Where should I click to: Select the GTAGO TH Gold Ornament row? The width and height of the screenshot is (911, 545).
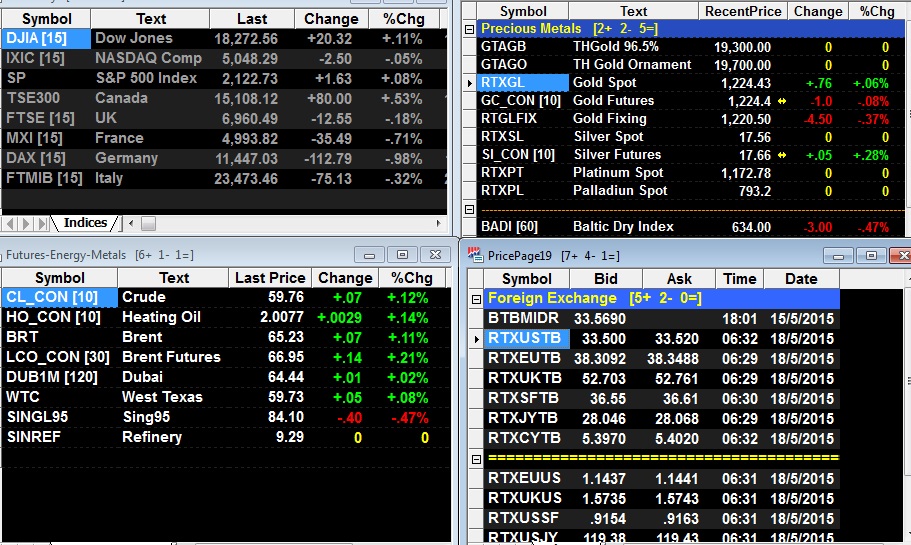click(691, 64)
